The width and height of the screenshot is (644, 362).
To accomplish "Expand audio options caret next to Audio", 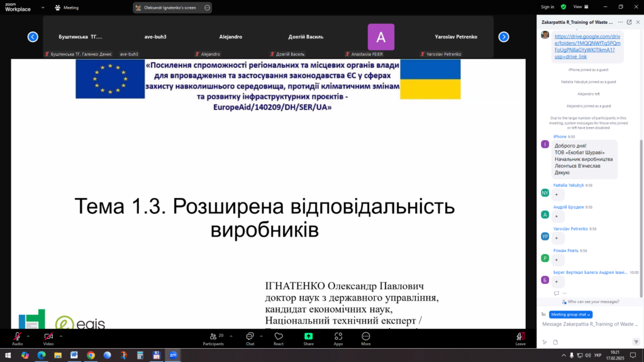I will pyautogui.click(x=28, y=336).
